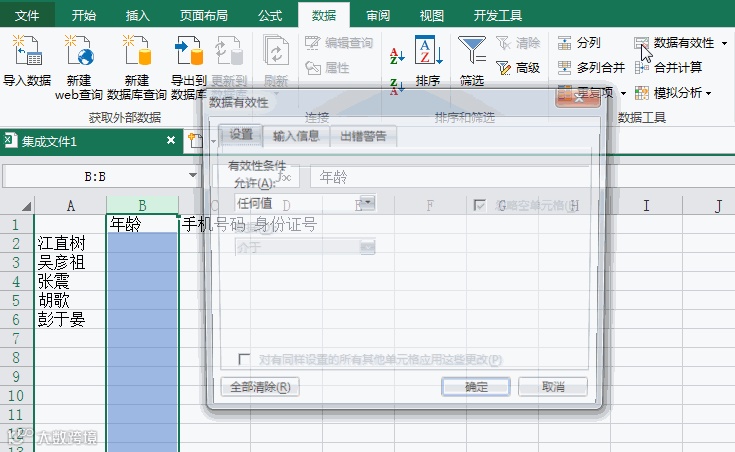Click the Refresh (刷新) icon
The image size is (735, 452).
276,50
